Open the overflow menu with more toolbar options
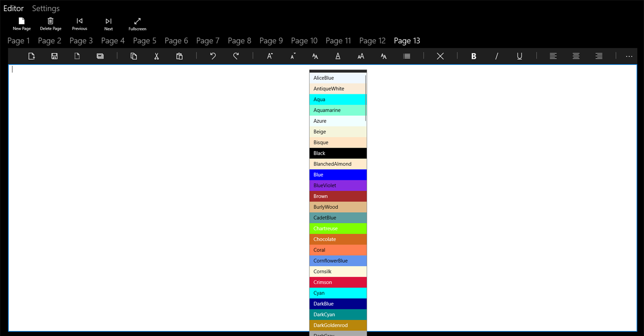Screen dimensions: 644x336 coord(629,56)
